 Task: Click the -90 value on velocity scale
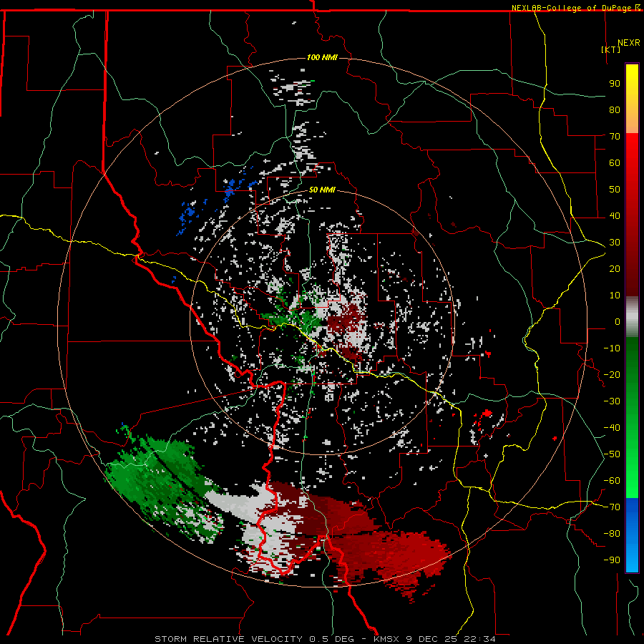tap(612, 560)
